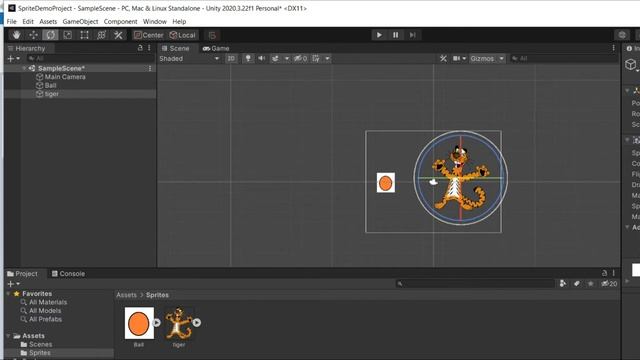Toggle scene lighting

(248, 59)
